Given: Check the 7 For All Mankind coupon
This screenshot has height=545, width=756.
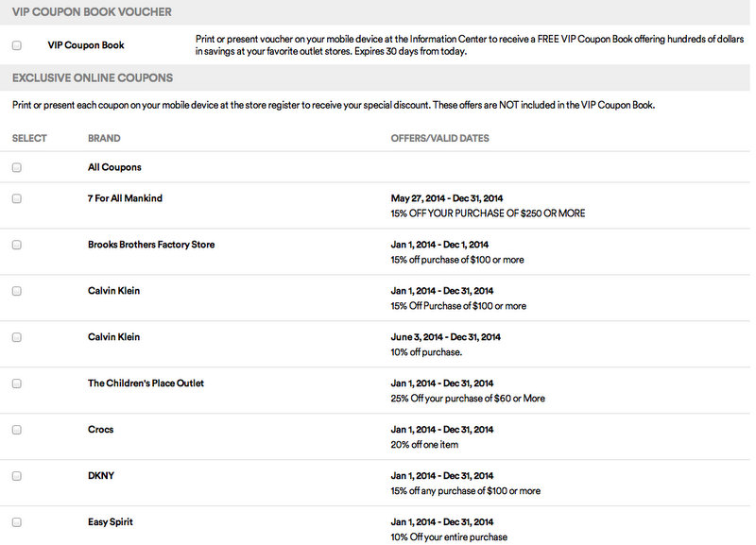Looking at the screenshot, I should (17, 198).
